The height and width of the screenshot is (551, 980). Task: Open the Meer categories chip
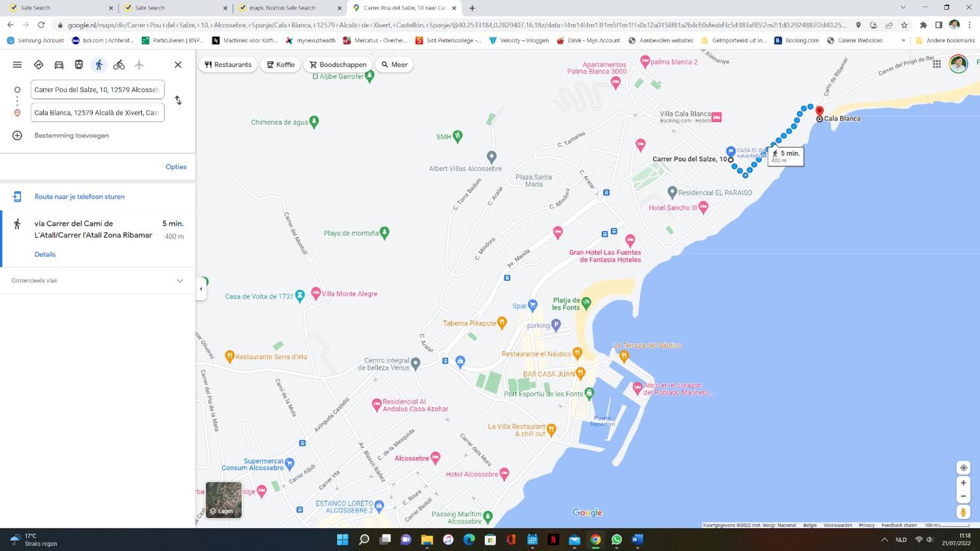click(394, 65)
